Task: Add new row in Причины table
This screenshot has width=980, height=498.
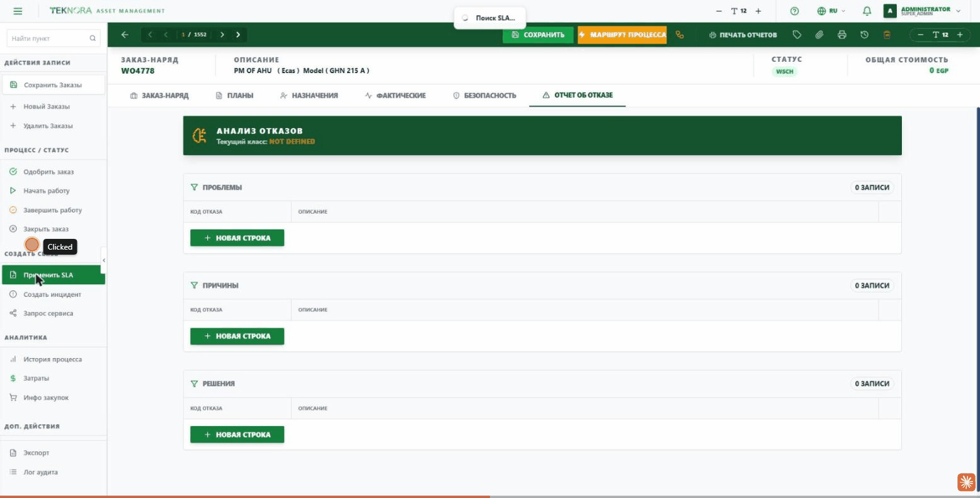Action: [x=237, y=336]
